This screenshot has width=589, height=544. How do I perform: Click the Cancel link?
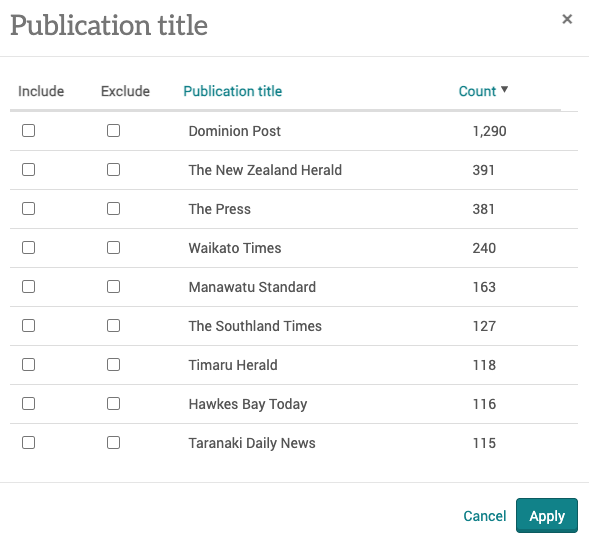(x=485, y=516)
